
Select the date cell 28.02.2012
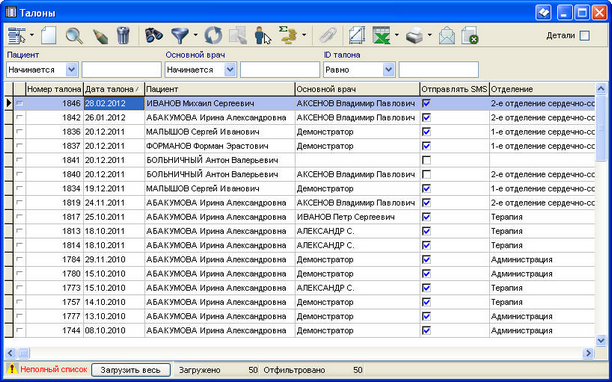(114, 103)
